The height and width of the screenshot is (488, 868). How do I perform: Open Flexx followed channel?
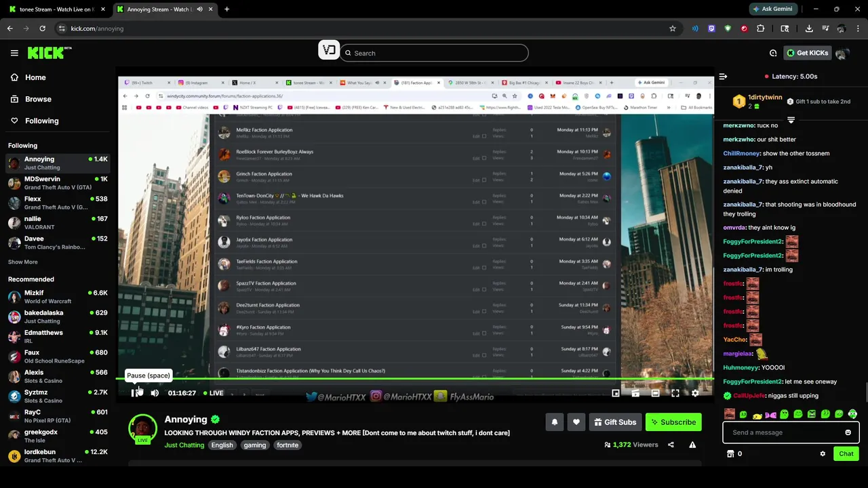(58, 203)
